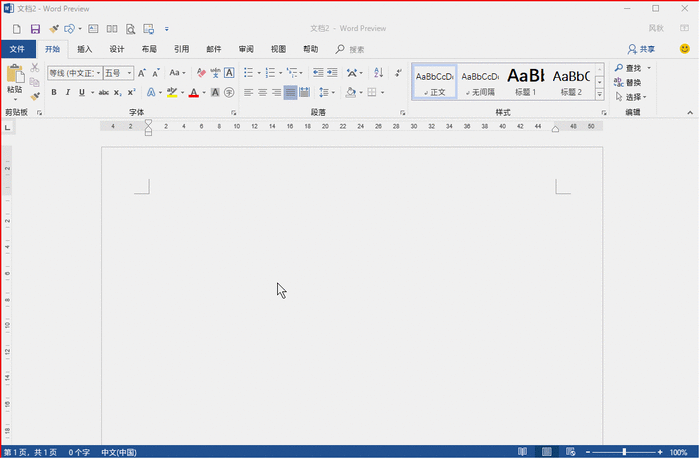Image resolution: width=700 pixels, height=459 pixels.
Task: Apply distributed alignment icon
Action: (x=305, y=92)
